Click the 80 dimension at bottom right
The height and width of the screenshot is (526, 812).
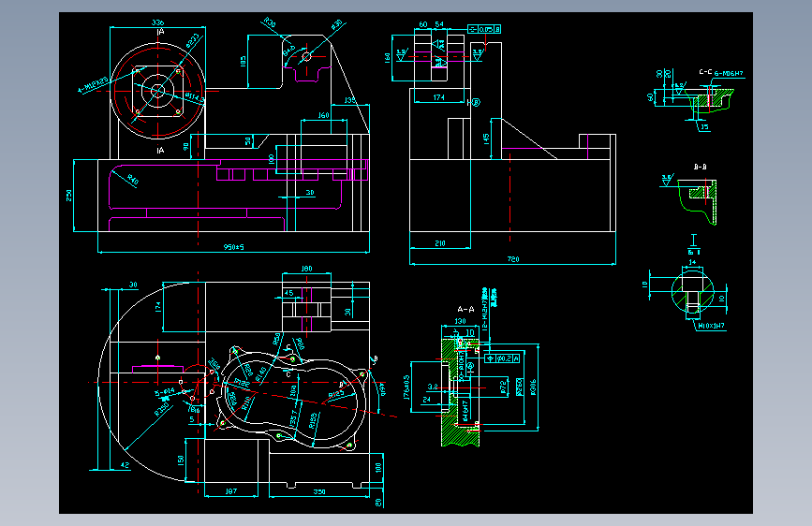378,503
